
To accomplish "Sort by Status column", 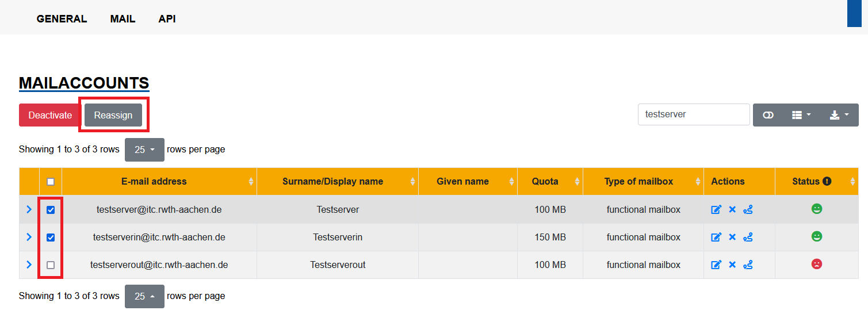I will [x=817, y=182].
